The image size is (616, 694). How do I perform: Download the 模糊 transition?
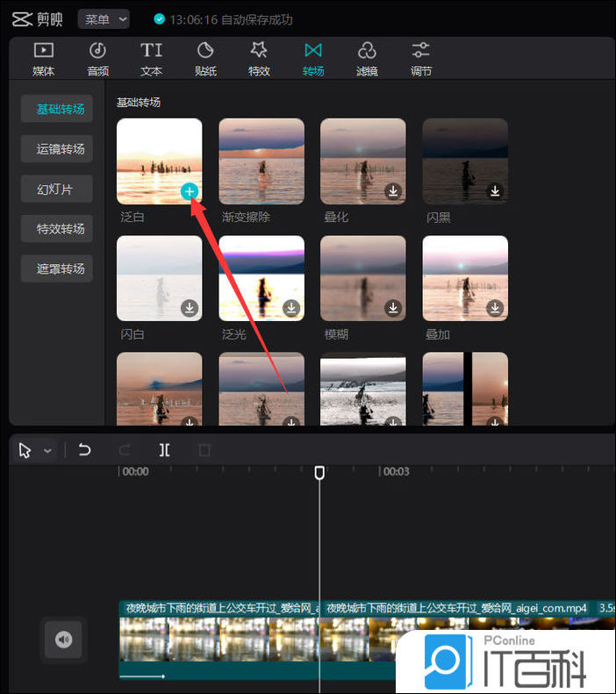pyautogui.click(x=393, y=308)
